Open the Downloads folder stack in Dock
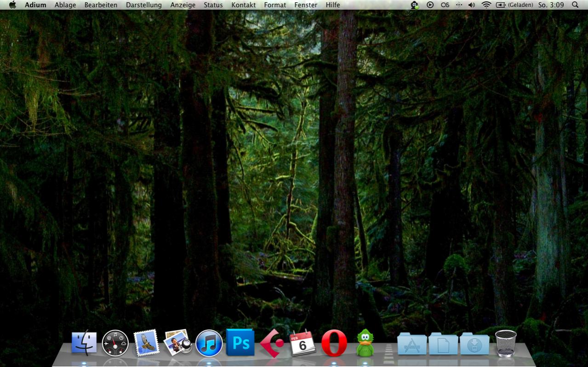 point(474,344)
